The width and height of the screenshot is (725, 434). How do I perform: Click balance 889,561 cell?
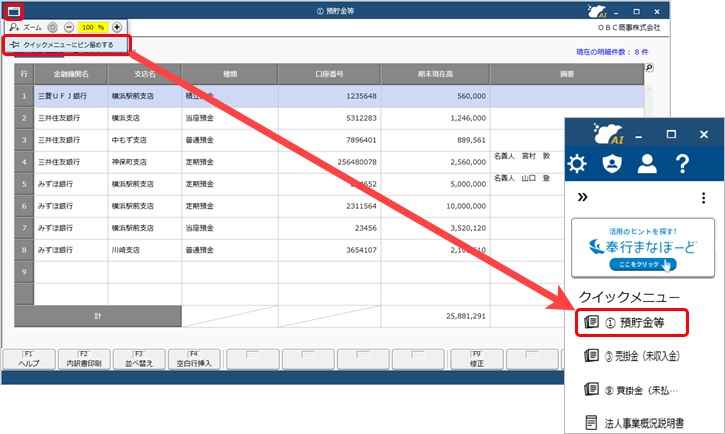click(435, 140)
